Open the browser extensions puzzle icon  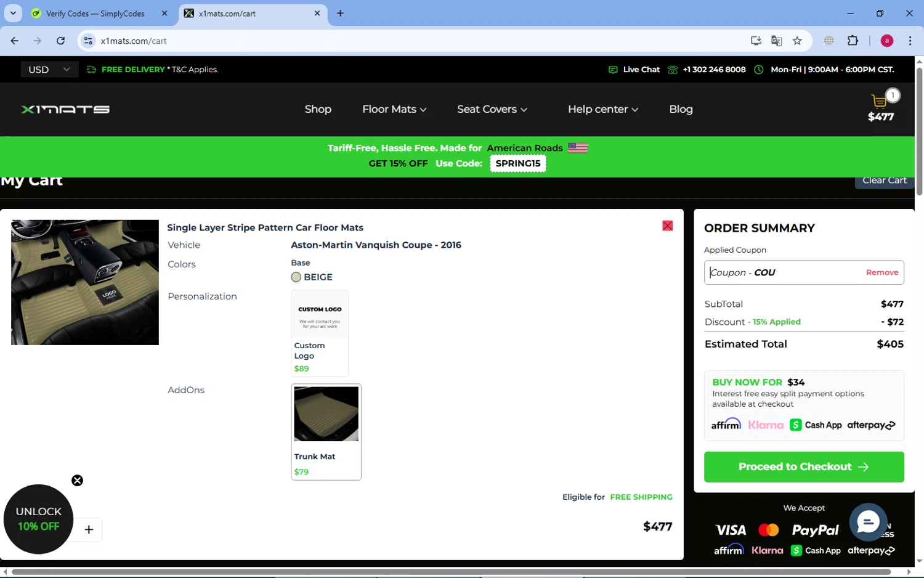coord(853,41)
